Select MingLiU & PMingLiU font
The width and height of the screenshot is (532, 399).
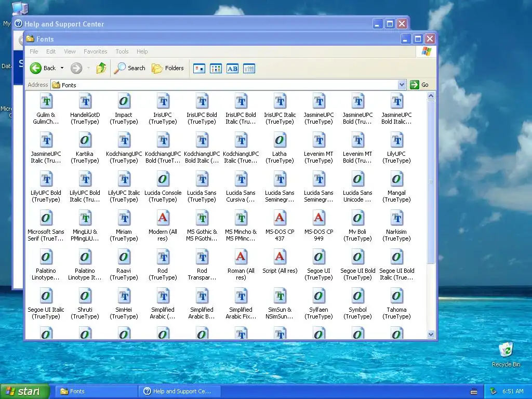tap(85, 225)
